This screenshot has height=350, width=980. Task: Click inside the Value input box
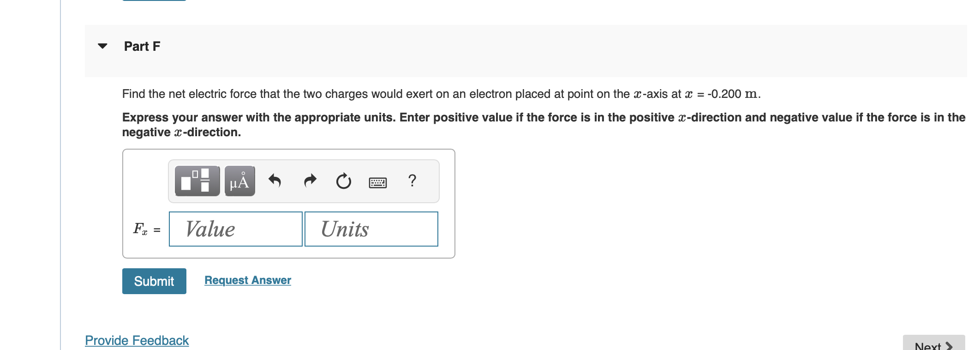coord(235,229)
